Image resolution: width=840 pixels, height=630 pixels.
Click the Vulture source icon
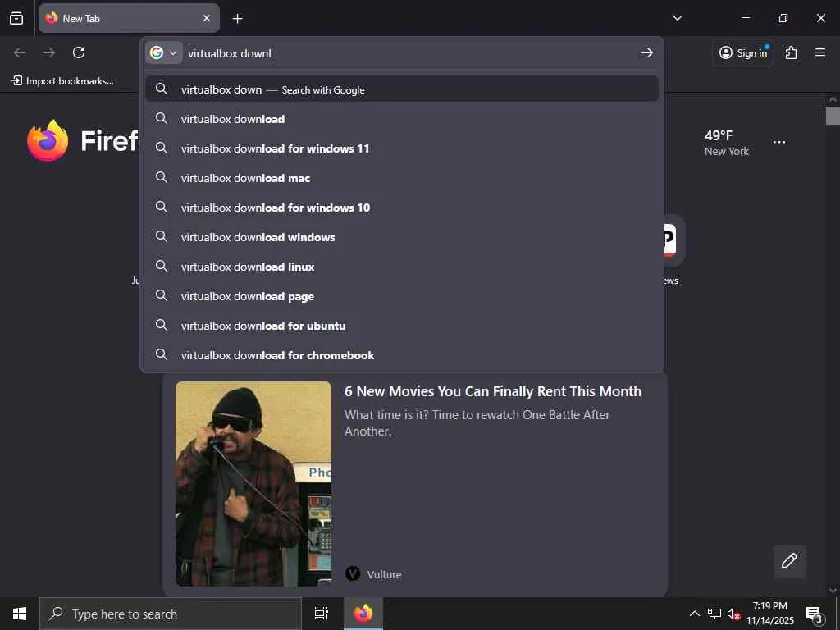point(353,573)
